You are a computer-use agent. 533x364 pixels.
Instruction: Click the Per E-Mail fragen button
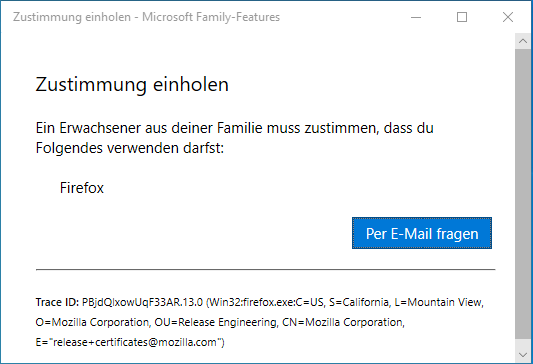(422, 233)
